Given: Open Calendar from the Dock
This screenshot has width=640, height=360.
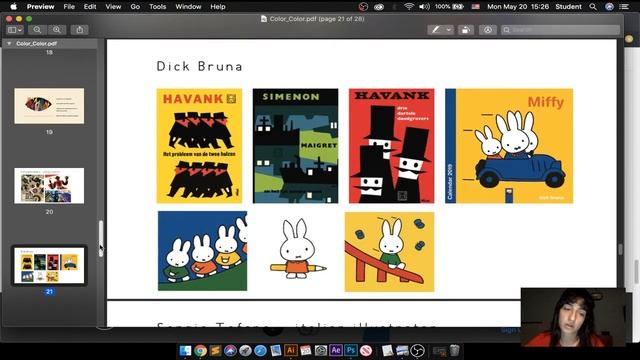Looking at the screenshot, I should 306,351.
